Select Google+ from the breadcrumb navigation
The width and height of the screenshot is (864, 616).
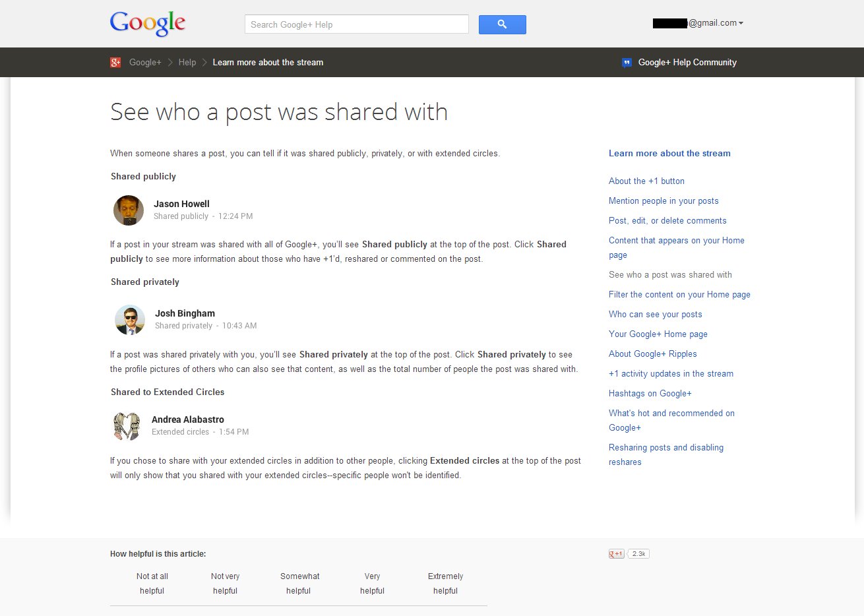tap(145, 62)
